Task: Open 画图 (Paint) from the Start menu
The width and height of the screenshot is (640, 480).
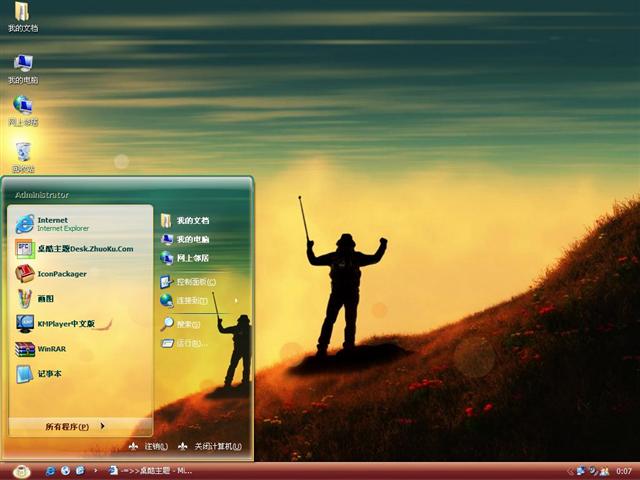Action: tap(45, 298)
